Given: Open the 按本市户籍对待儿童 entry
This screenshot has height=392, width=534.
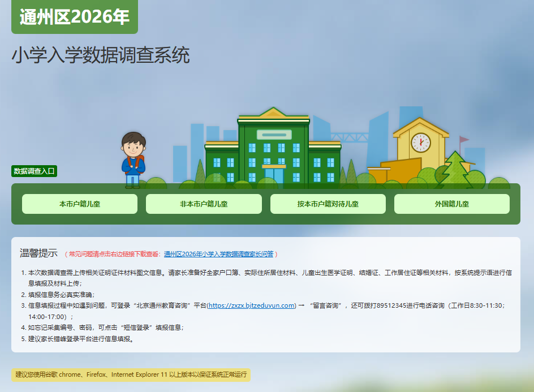Looking at the screenshot, I should click(328, 204).
